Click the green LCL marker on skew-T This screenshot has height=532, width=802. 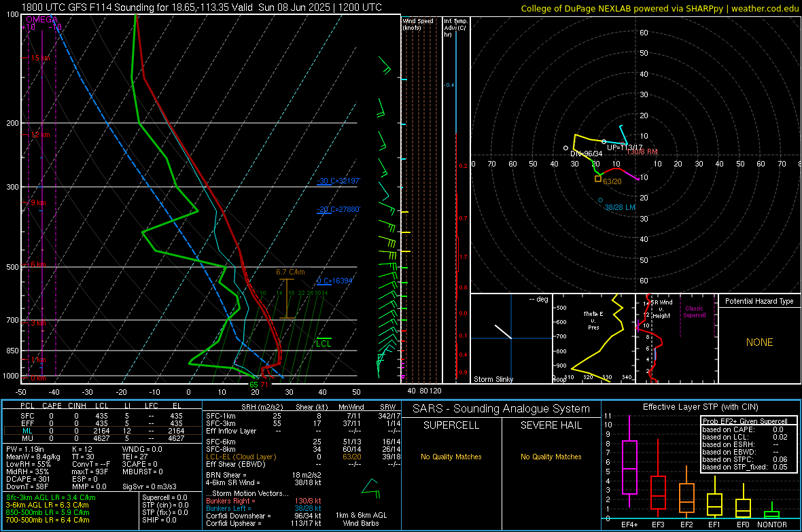tap(324, 343)
